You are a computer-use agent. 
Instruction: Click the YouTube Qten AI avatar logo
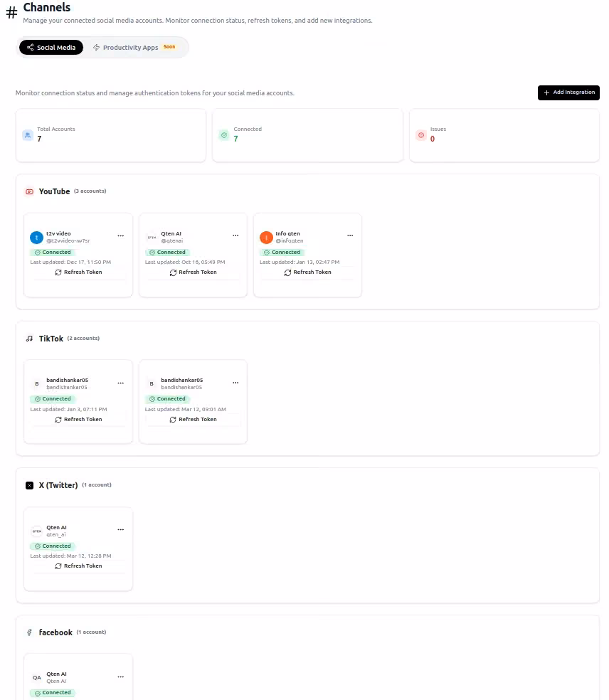(x=152, y=238)
